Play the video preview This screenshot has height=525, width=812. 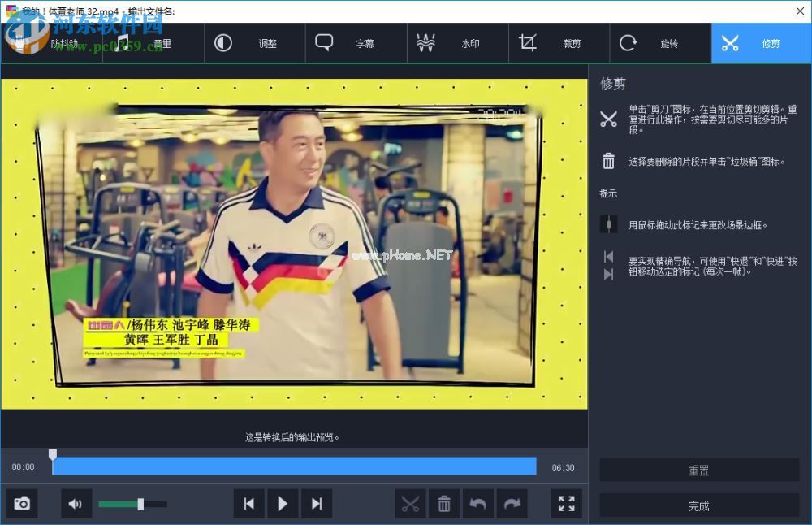point(283,503)
